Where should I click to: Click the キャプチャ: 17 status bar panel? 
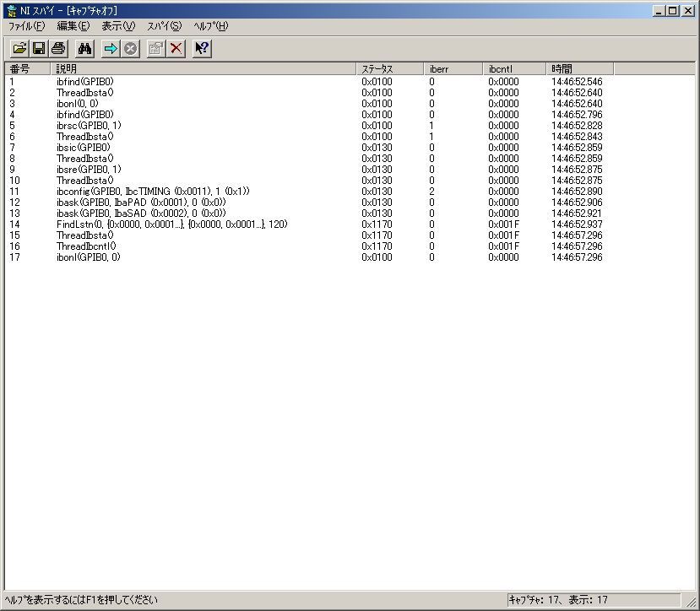pos(594,600)
